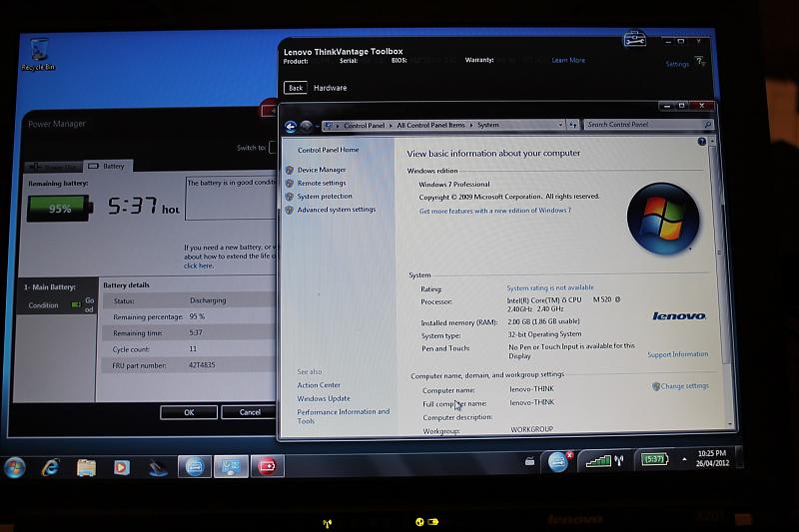Refresh the Control Panel address bar
The width and height of the screenshot is (799, 532).
click(x=572, y=125)
